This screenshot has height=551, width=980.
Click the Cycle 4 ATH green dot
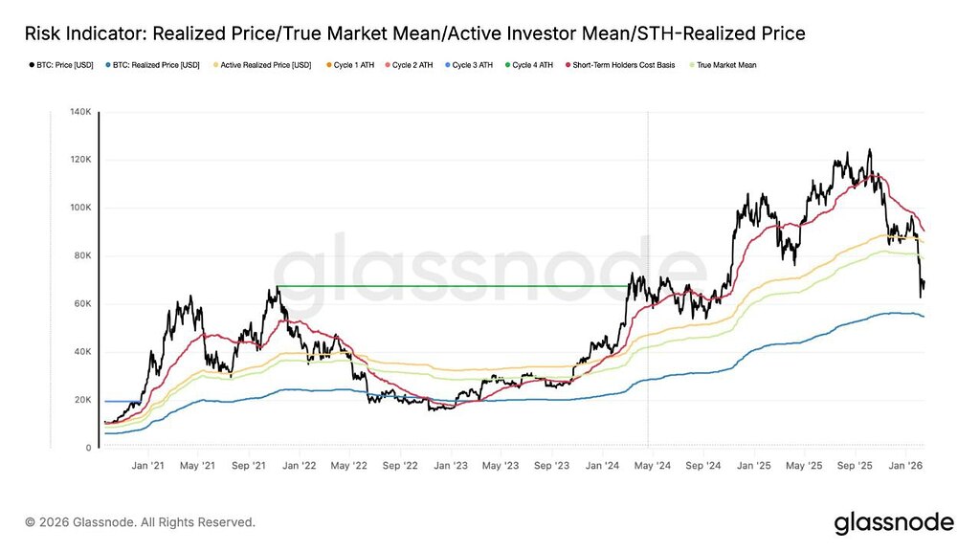click(x=506, y=65)
